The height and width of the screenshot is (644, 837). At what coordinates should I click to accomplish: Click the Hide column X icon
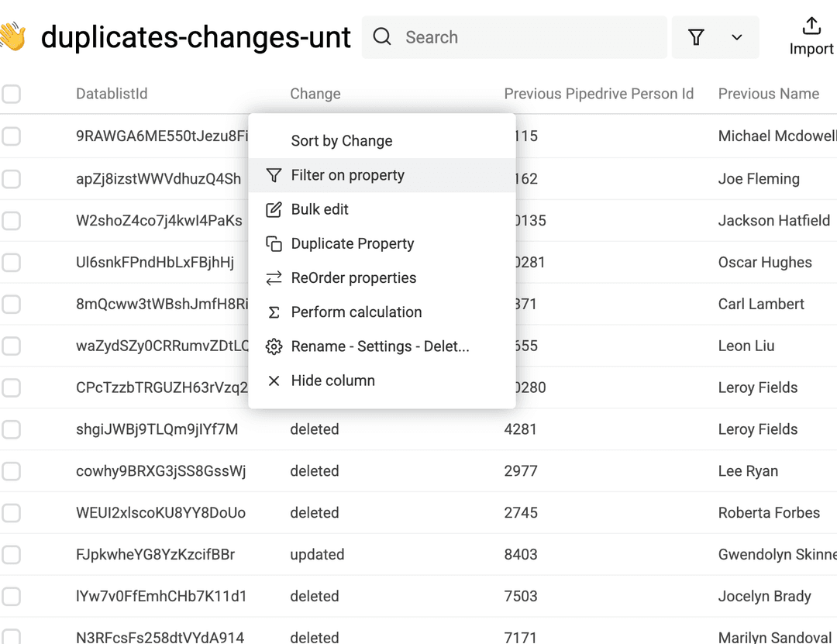(x=274, y=381)
